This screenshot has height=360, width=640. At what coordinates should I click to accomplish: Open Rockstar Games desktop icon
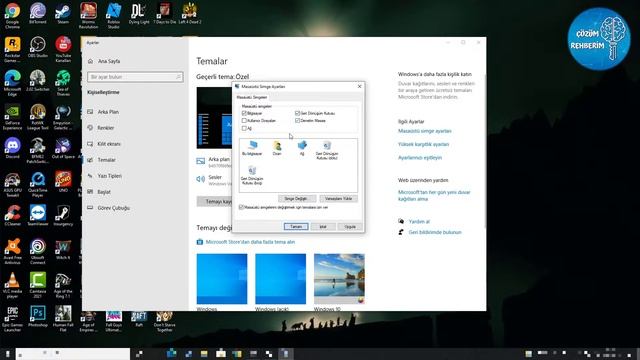point(12,50)
